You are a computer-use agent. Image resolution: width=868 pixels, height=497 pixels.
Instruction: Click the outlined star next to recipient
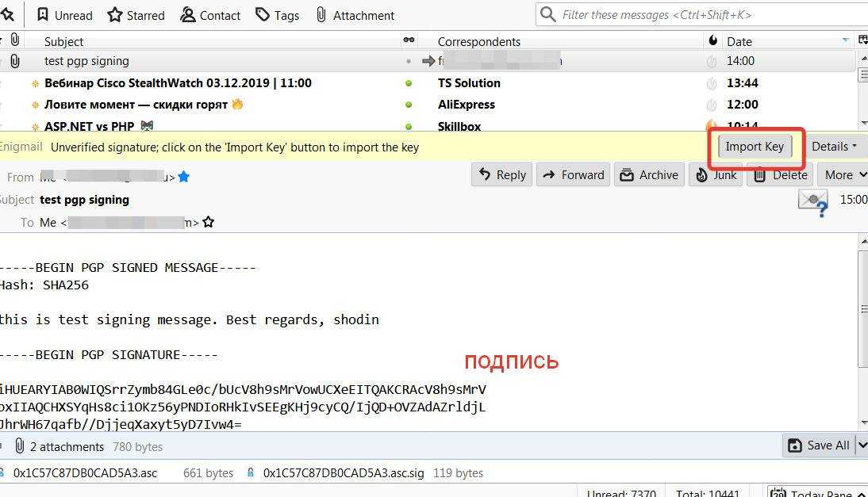pyautogui.click(x=208, y=222)
